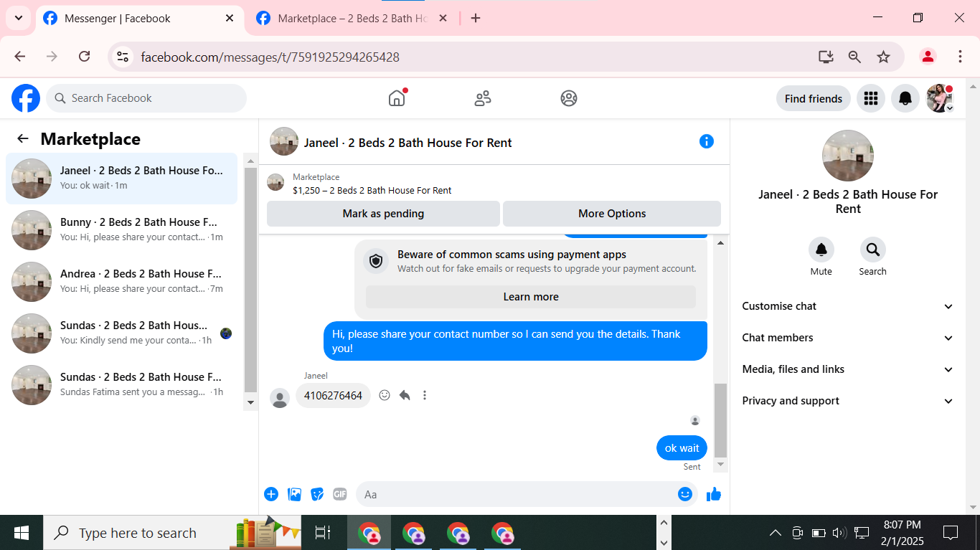Open Windows Task View
980x550 pixels.
tap(323, 533)
